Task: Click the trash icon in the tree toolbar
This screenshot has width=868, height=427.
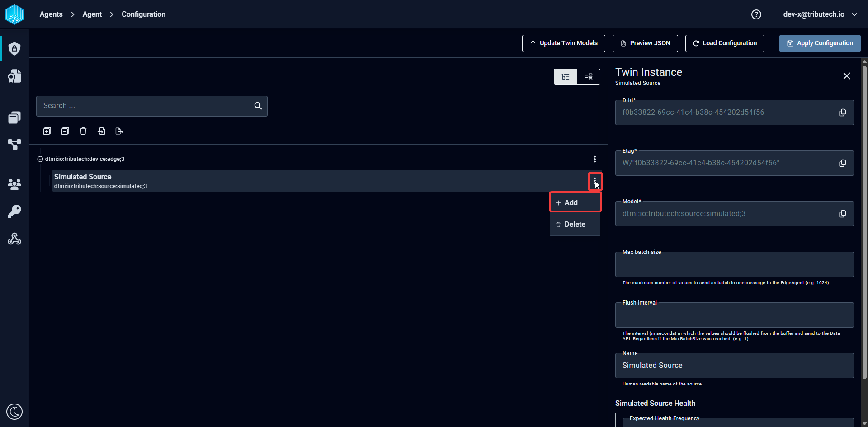Action: 83,131
